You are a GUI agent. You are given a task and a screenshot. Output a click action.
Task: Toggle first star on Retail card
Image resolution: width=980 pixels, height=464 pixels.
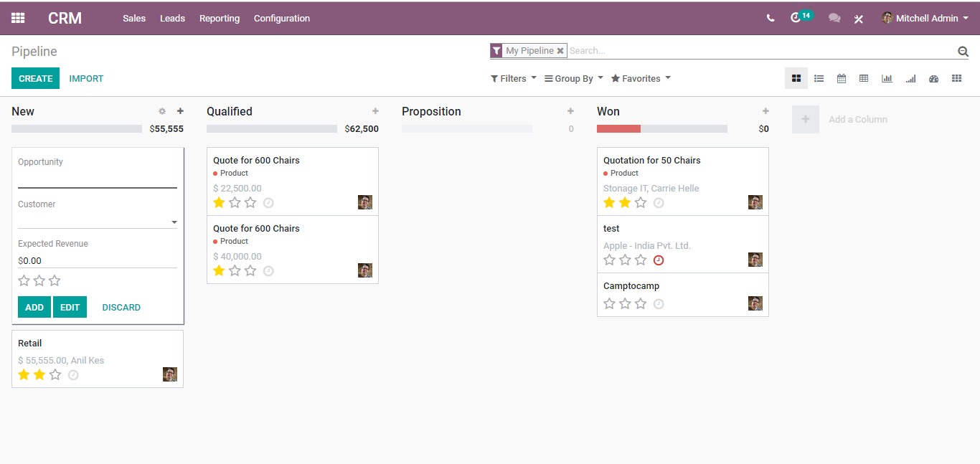pos(24,374)
